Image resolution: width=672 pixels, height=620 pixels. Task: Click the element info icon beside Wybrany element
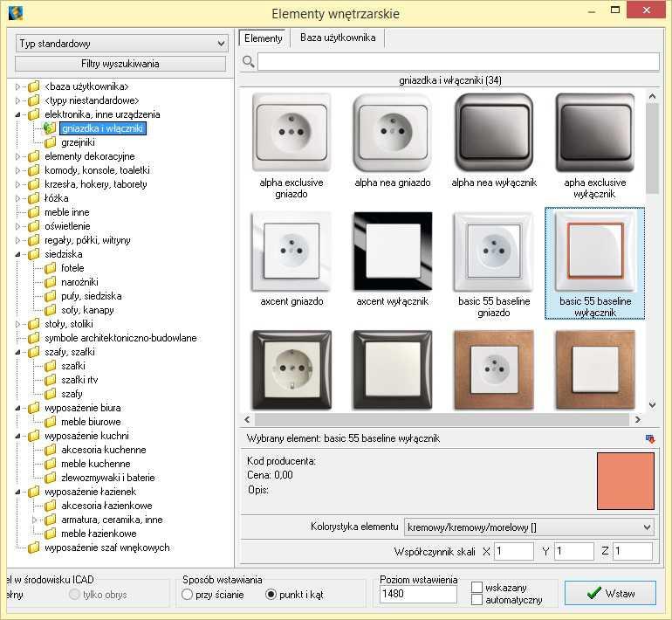pyautogui.click(x=649, y=438)
